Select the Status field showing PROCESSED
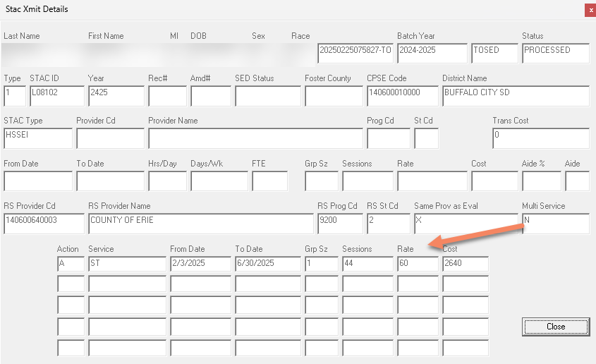 click(555, 54)
